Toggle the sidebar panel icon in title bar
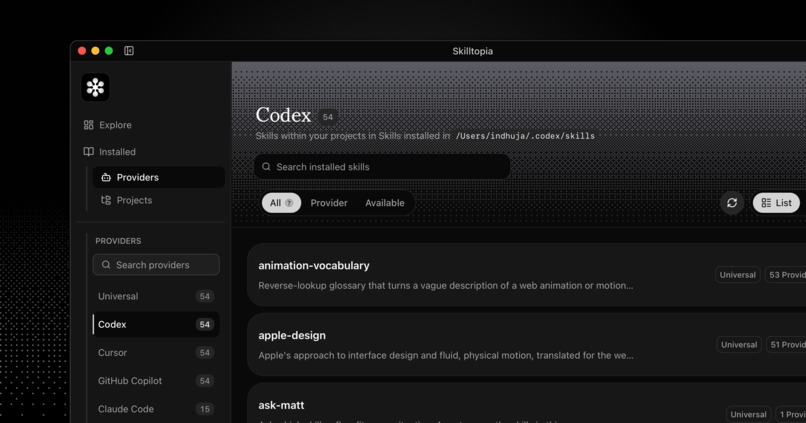 (129, 50)
